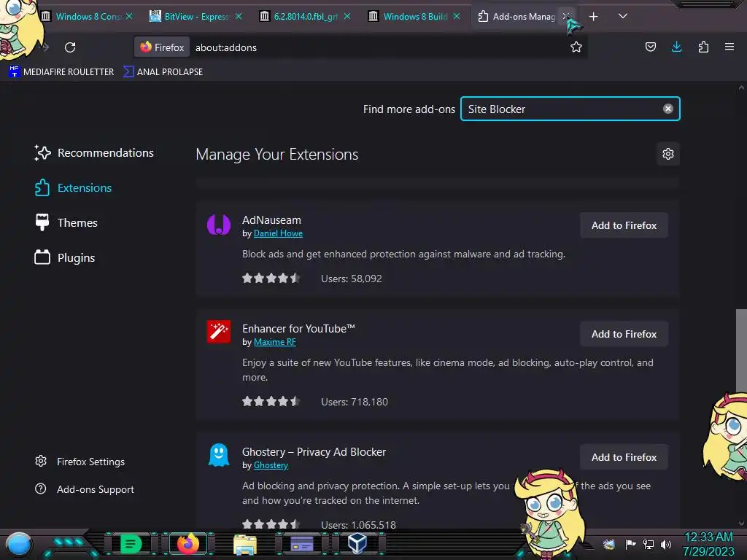Open the Pocket save icon
Image resolution: width=747 pixels, height=560 pixels.
[650, 47]
